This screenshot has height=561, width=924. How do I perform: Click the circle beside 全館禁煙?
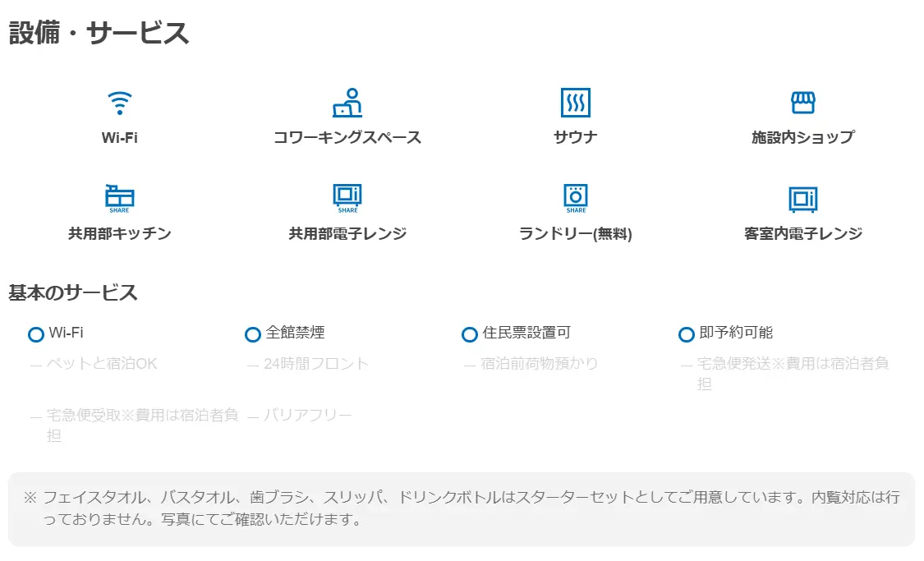click(253, 334)
